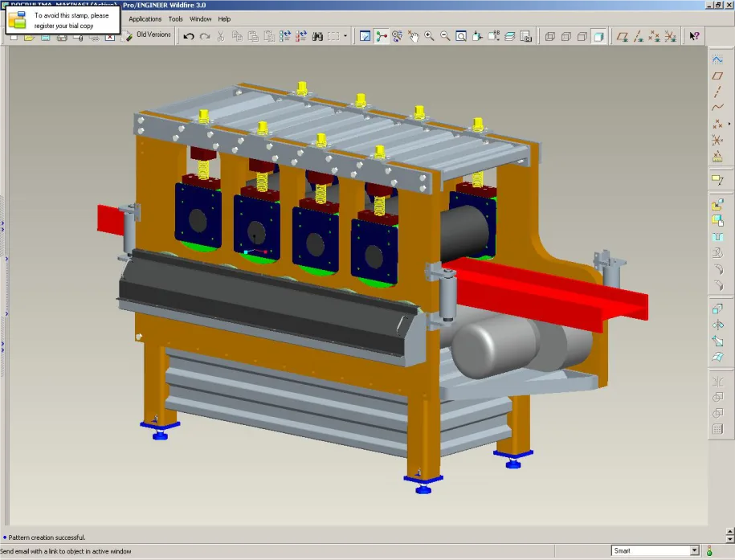Click the Zoom Out magnifier icon
Screen dimensions: 735x560
point(445,36)
